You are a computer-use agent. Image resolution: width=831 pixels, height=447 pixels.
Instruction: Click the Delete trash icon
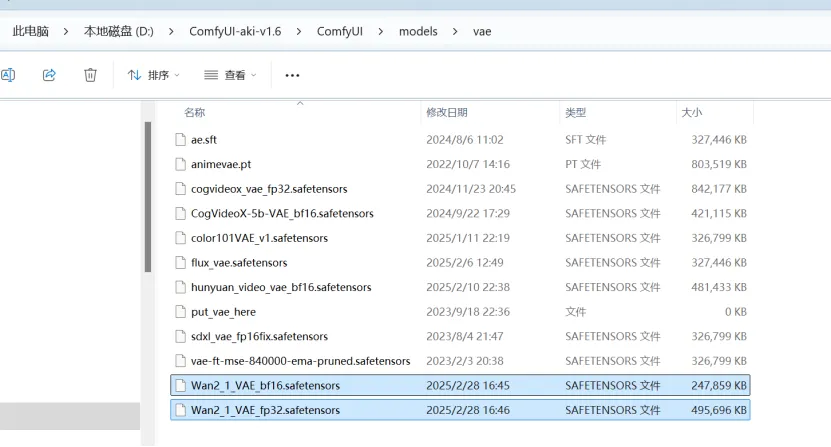pyautogui.click(x=90, y=75)
